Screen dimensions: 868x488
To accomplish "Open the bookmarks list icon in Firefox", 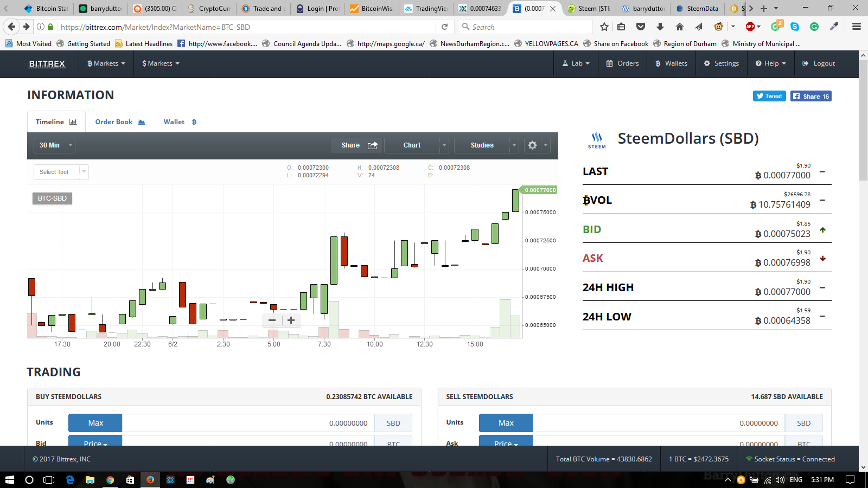I will pos(622,27).
